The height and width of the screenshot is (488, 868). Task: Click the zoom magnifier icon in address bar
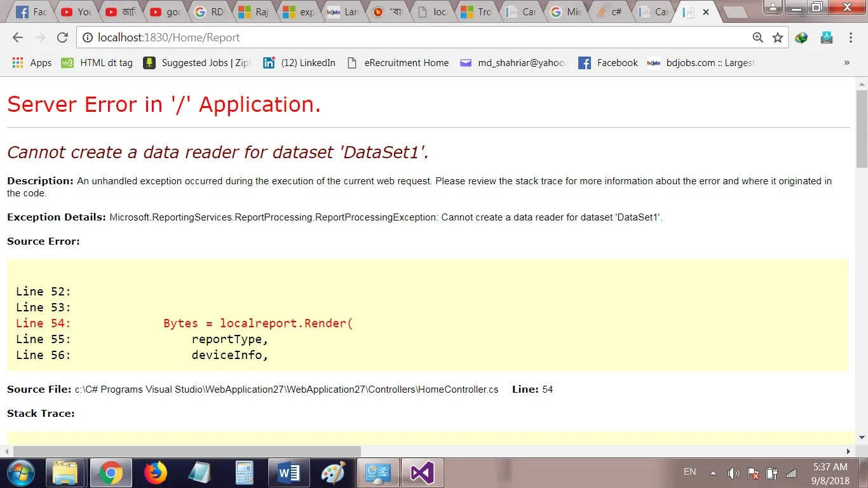[x=757, y=37]
